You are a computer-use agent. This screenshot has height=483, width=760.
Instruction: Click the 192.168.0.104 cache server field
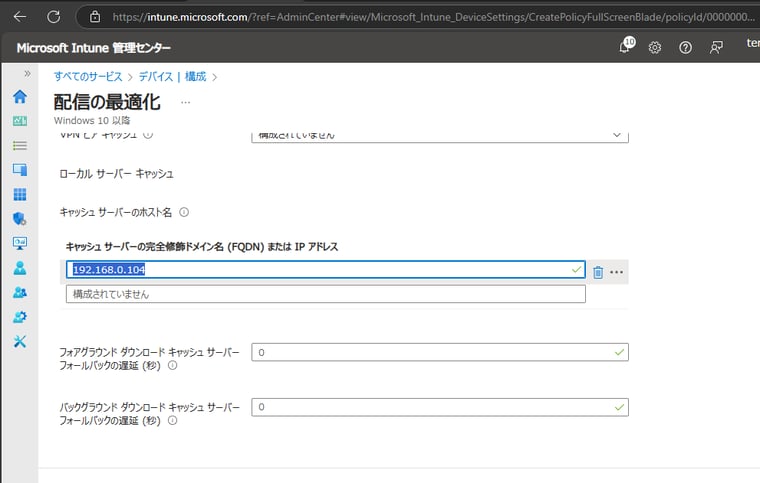(x=326, y=270)
